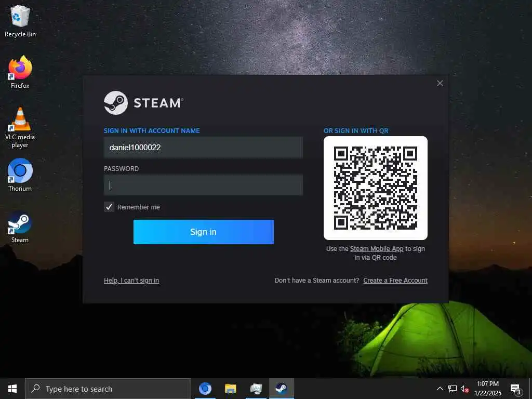This screenshot has height=399, width=532.
Task: Select the VLC media player shortcut
Action: point(20,128)
